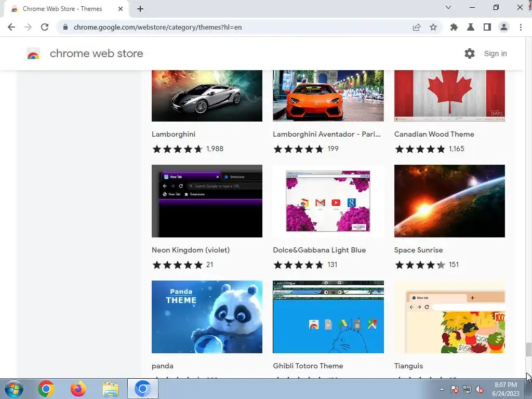Image resolution: width=532 pixels, height=399 pixels.
Task: Show hidden system tray icons
Action: 442,389
